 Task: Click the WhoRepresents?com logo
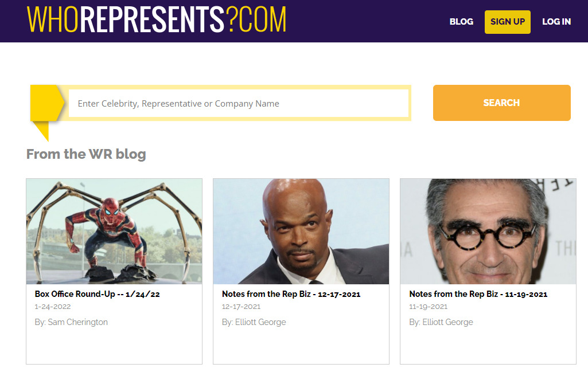pyautogui.click(x=156, y=20)
